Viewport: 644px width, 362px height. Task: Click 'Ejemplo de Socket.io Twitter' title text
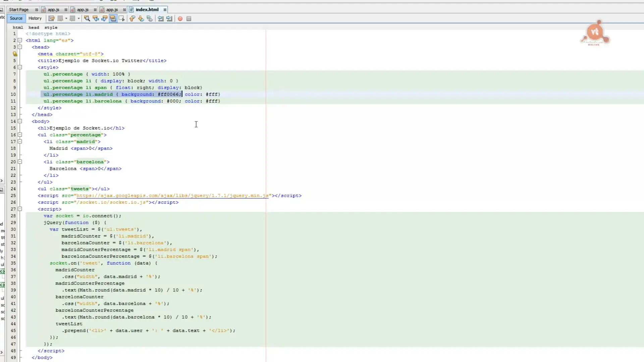point(101,61)
